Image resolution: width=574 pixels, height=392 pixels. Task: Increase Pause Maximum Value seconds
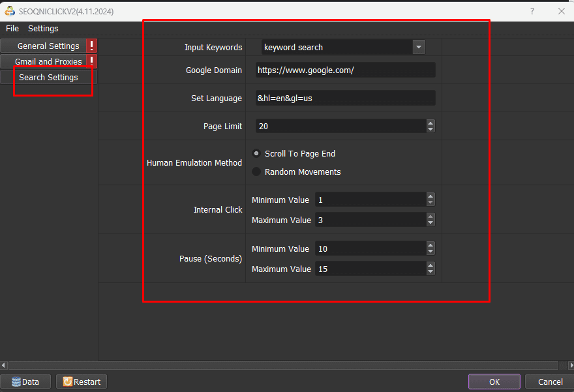tap(430, 265)
